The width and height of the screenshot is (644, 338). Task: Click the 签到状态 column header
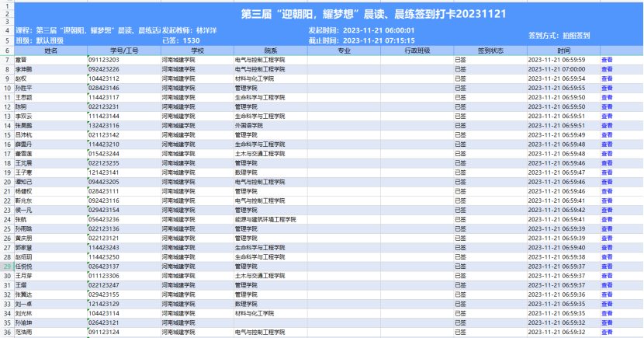(490, 50)
